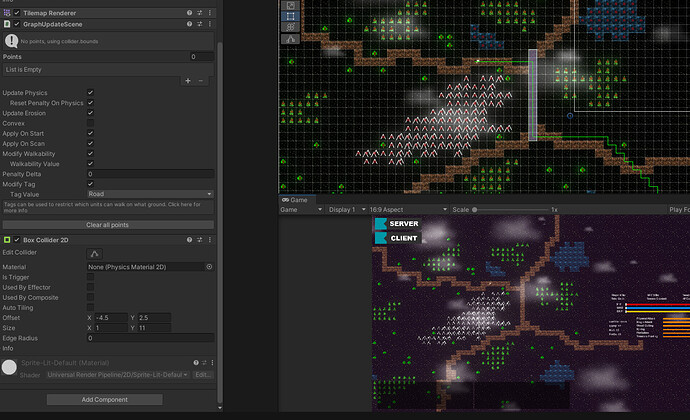Click the Edit Collider button icon
Screen dimensions: 690x420
(96, 253)
